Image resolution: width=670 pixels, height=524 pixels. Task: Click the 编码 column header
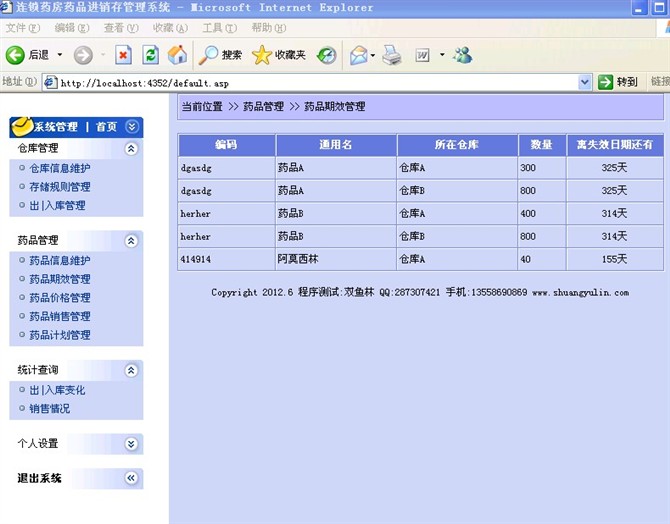[x=226, y=145]
